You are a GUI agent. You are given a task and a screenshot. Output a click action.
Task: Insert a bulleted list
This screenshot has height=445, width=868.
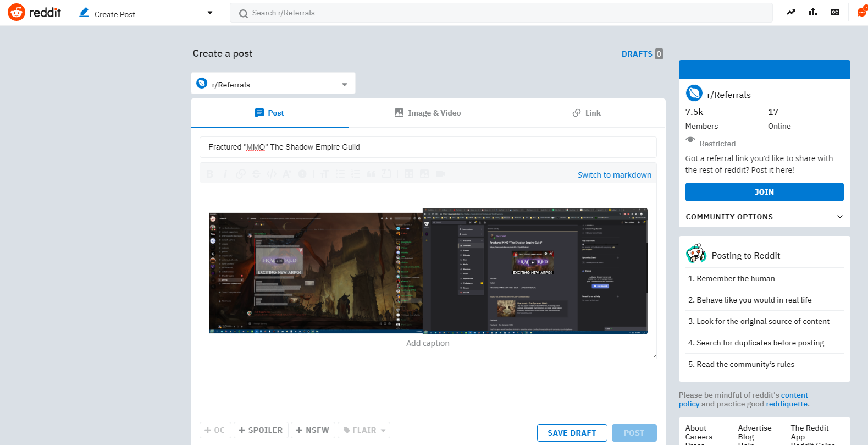pyautogui.click(x=340, y=174)
